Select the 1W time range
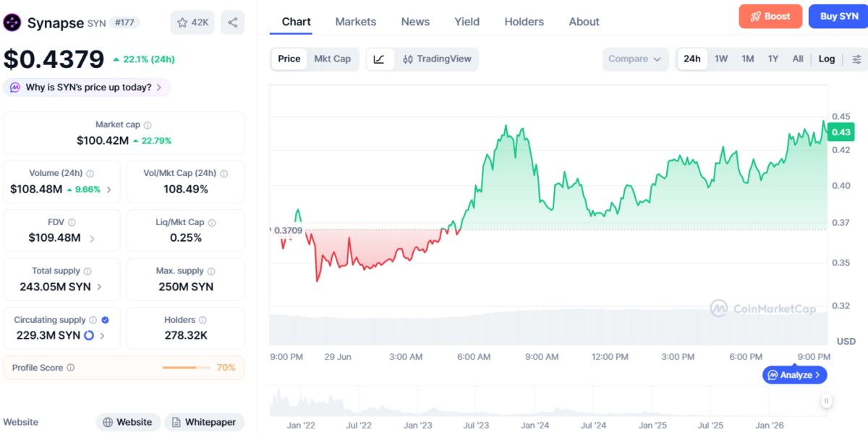Viewport: 868px width, 435px height. click(721, 59)
